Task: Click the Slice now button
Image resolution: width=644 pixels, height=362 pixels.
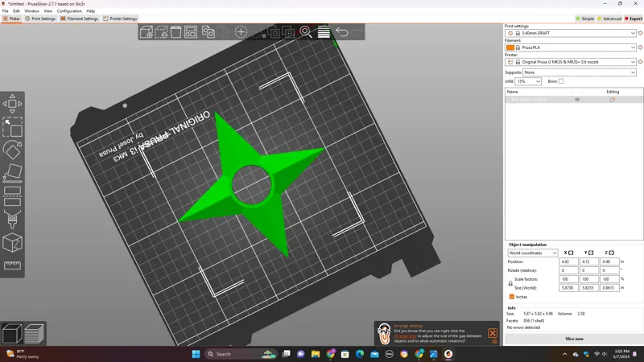Action: (574, 339)
